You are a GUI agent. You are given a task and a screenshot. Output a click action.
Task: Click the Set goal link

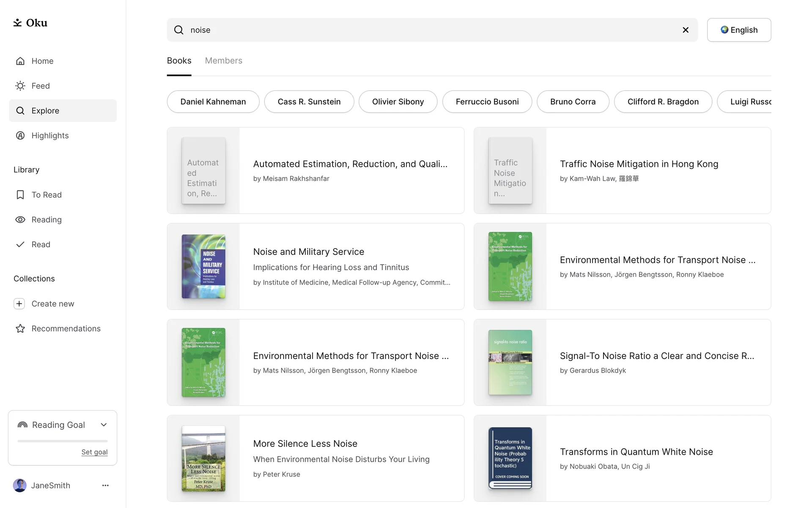coord(94,452)
